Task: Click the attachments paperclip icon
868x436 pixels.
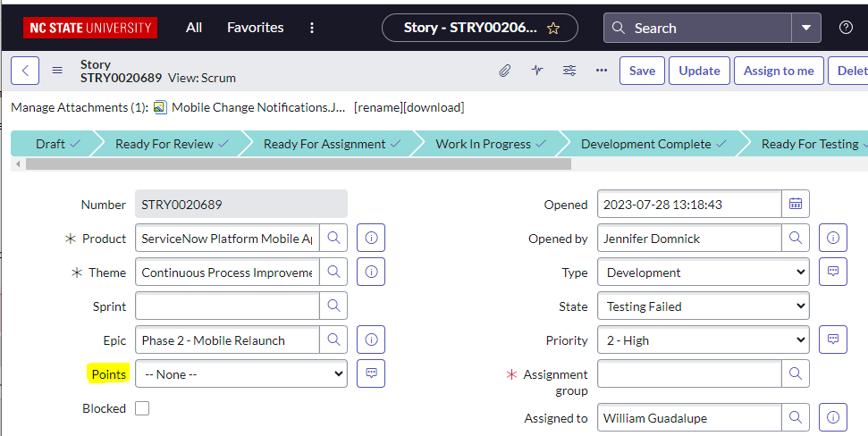Action: coord(505,71)
